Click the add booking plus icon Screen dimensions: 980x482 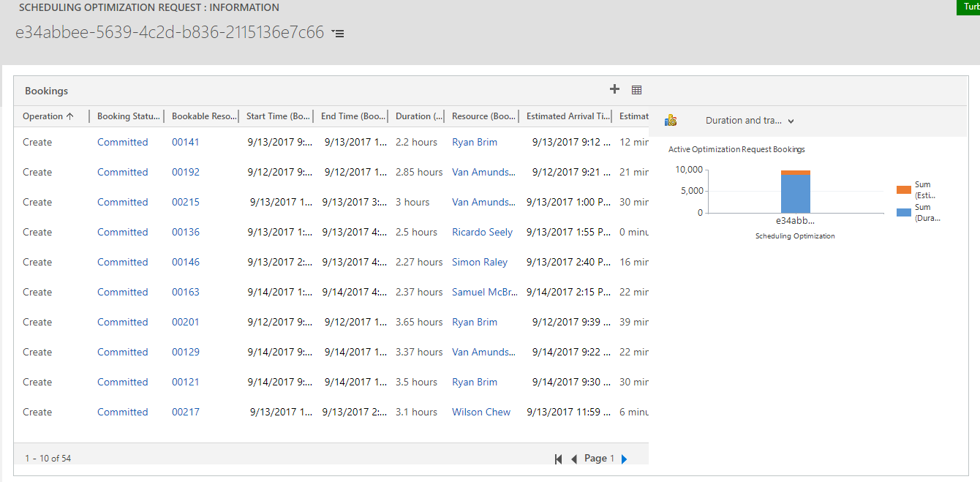click(x=614, y=89)
